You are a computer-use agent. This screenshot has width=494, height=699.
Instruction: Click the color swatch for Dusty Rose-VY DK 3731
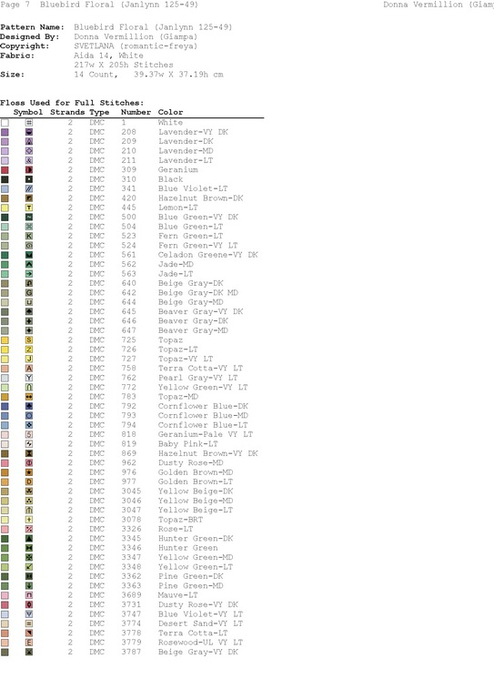click(5, 605)
